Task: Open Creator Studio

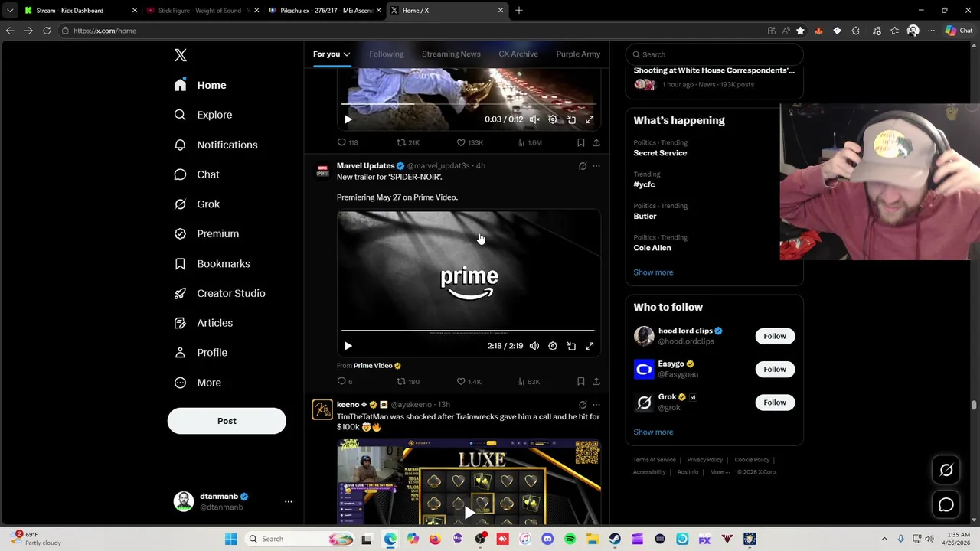Action: 220,293
